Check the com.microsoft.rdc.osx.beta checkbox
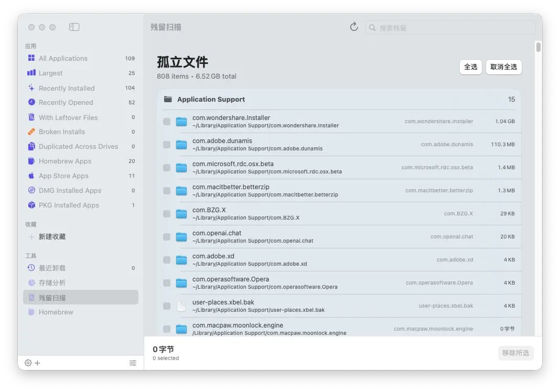The image size is (560, 392). point(167,168)
